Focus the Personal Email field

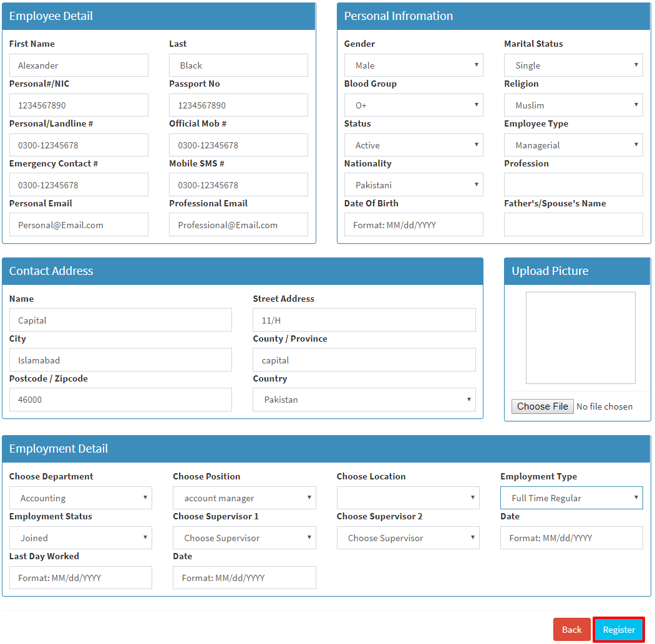coord(79,224)
